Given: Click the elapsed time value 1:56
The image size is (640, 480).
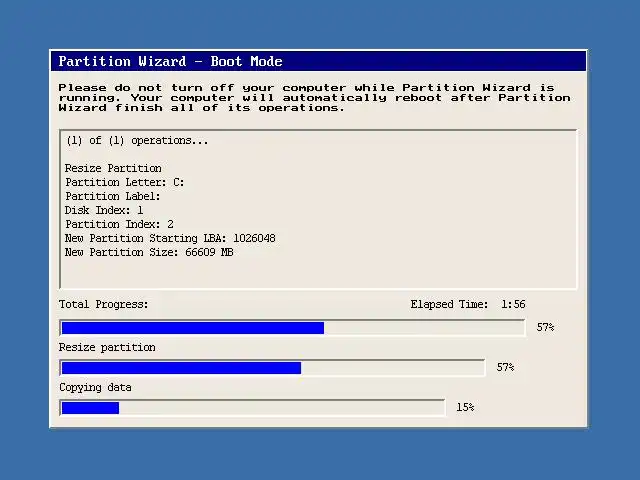Looking at the screenshot, I should 513,304.
